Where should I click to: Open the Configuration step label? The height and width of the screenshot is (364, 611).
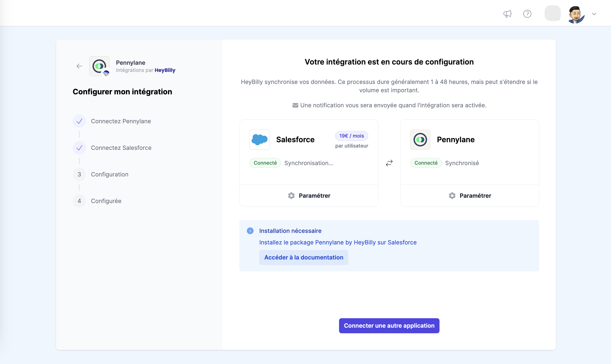110,174
